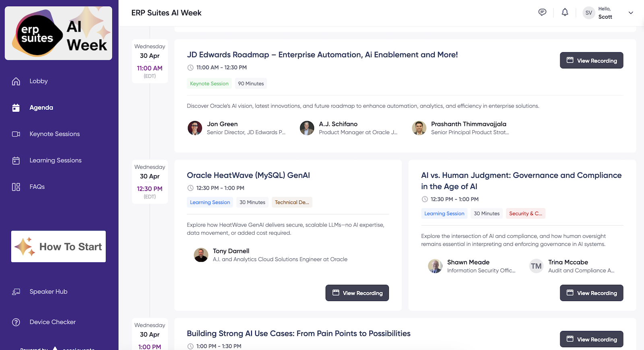
Task: Click clock icon beside 11:00 AM - 12:30 PM
Action: pyautogui.click(x=190, y=68)
